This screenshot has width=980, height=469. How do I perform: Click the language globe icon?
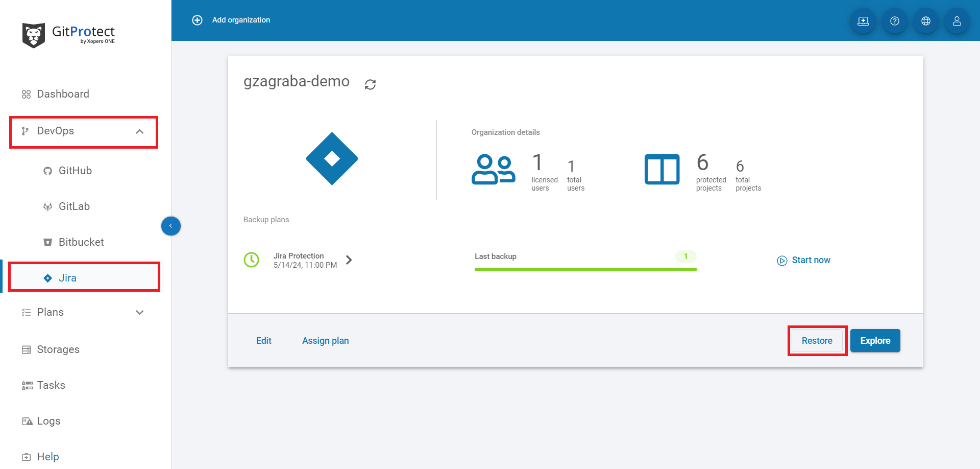coord(925,21)
